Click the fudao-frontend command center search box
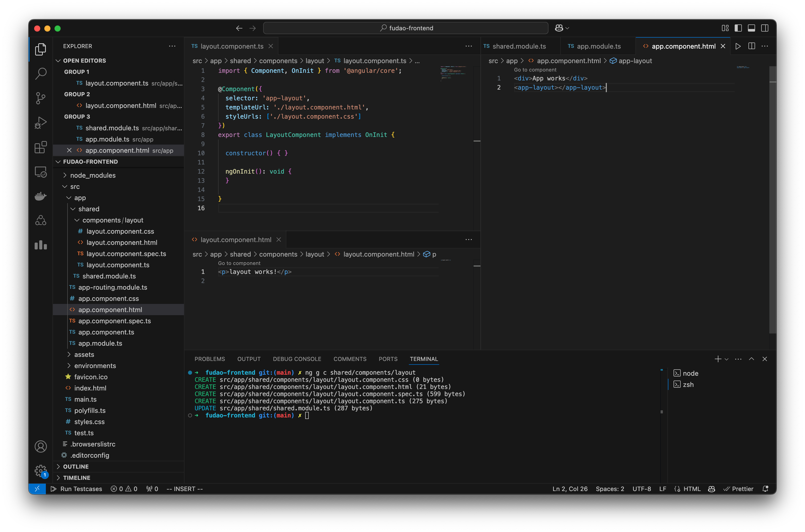Viewport: 805px width, 532px height. coord(406,28)
